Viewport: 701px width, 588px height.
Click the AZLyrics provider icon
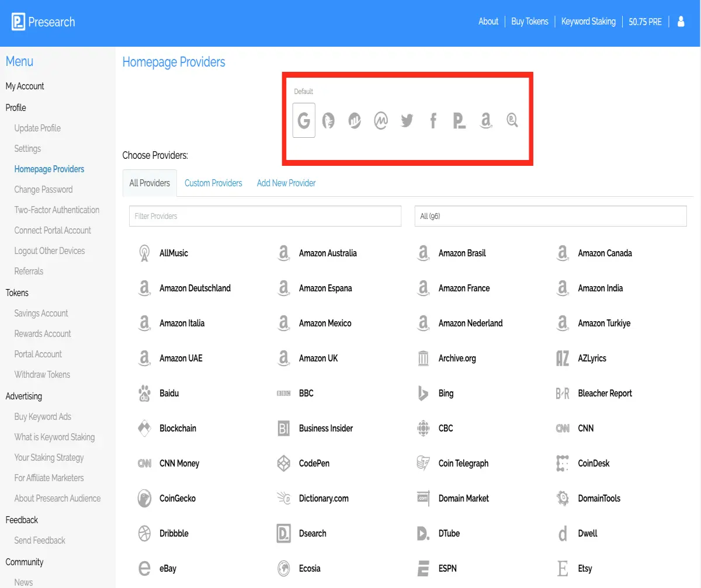[563, 359]
